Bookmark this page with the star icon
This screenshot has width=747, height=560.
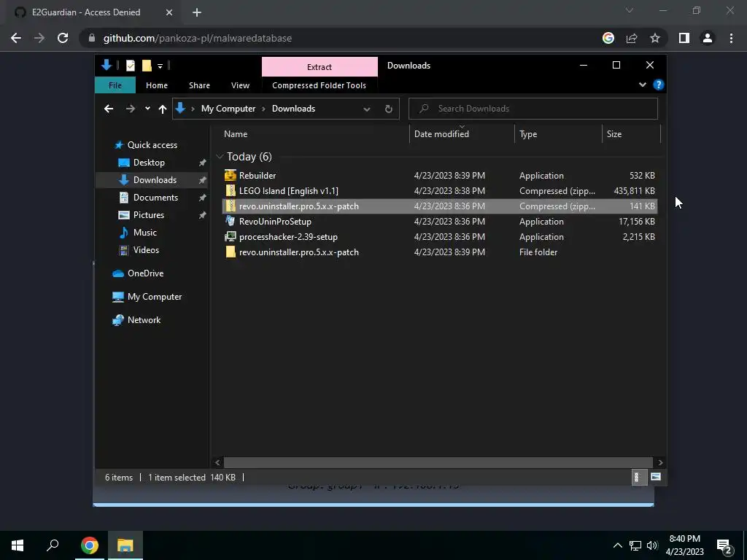point(655,38)
